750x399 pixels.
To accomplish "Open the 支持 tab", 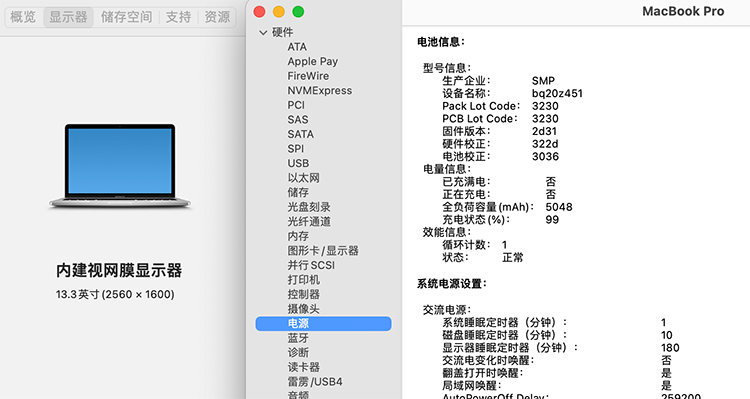I will (178, 17).
